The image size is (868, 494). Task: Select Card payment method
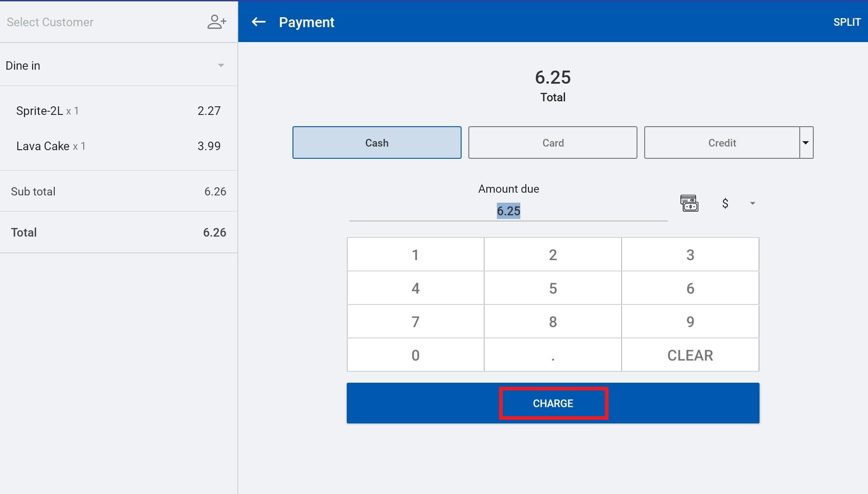pos(552,142)
